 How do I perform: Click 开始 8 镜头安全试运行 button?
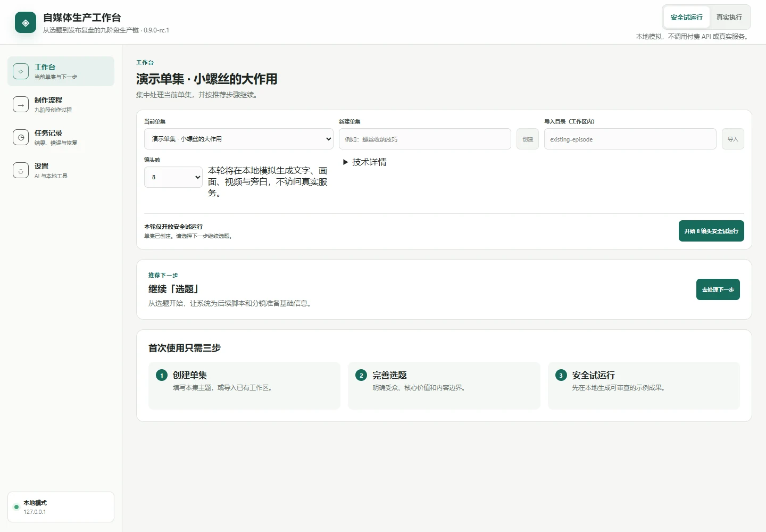(711, 231)
